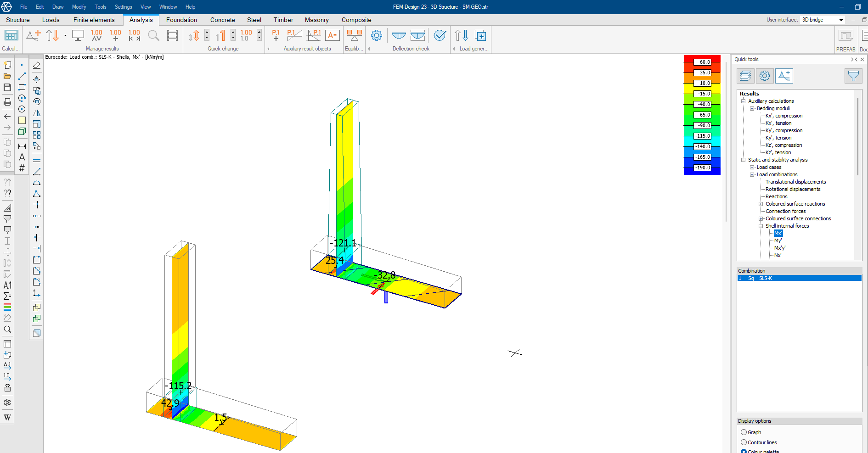Click the gear icon in Quick tools

tap(765, 76)
